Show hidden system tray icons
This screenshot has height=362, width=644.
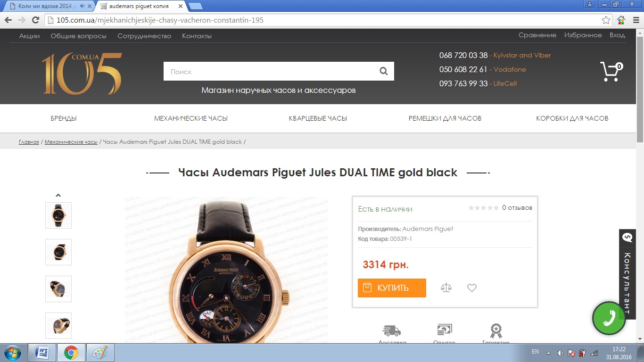point(548,353)
